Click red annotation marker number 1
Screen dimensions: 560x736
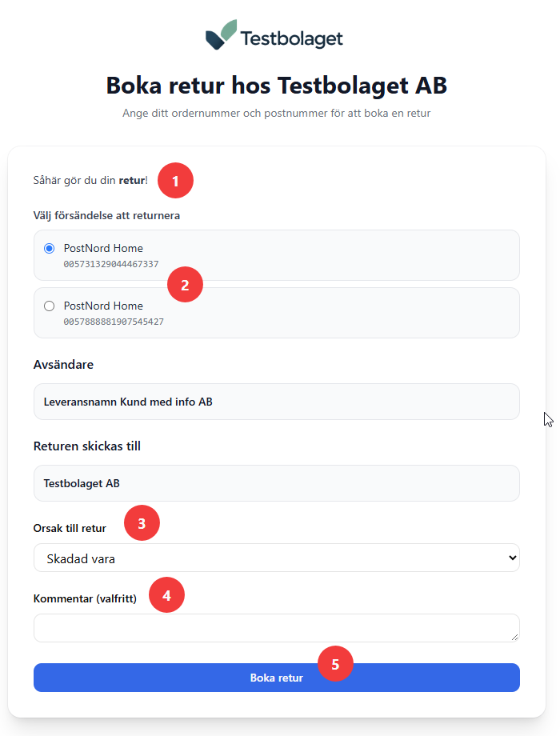tap(175, 181)
